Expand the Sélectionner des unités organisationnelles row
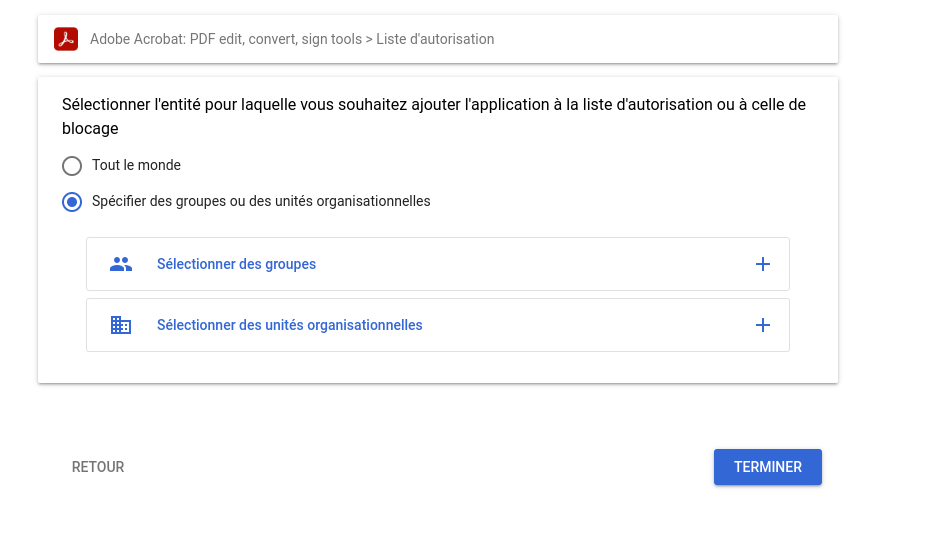 [x=438, y=325]
